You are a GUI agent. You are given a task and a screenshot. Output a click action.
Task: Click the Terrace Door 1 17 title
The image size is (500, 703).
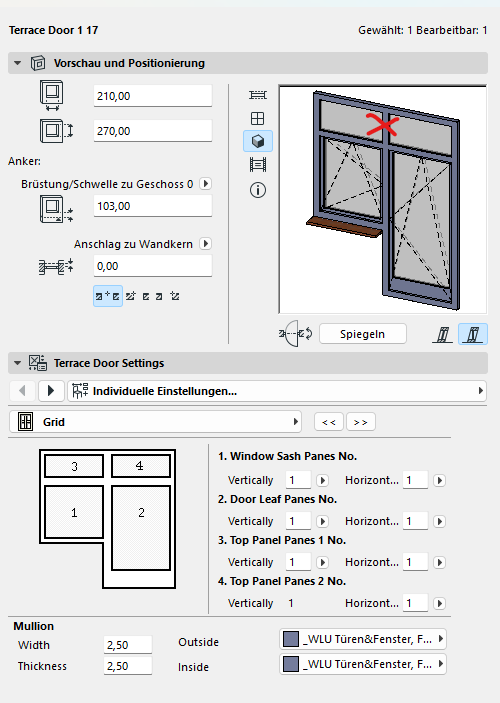point(53,30)
